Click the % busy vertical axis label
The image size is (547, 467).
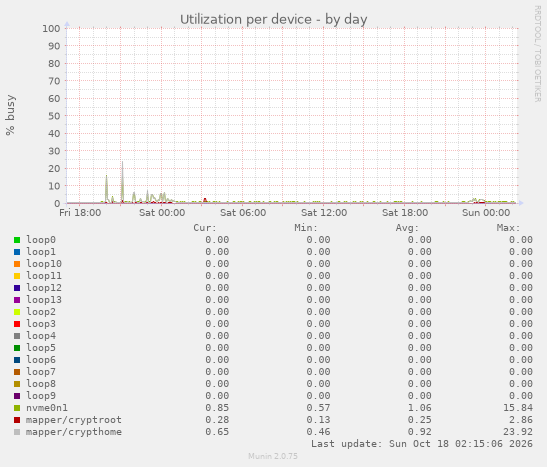[x=10, y=115]
